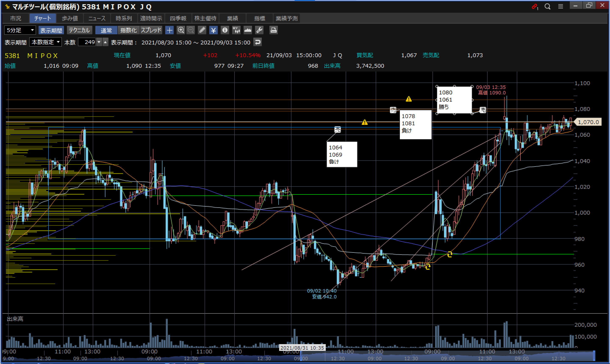Screen dimensions: 610x364
Task: Open the information icon
Action: (225, 30)
